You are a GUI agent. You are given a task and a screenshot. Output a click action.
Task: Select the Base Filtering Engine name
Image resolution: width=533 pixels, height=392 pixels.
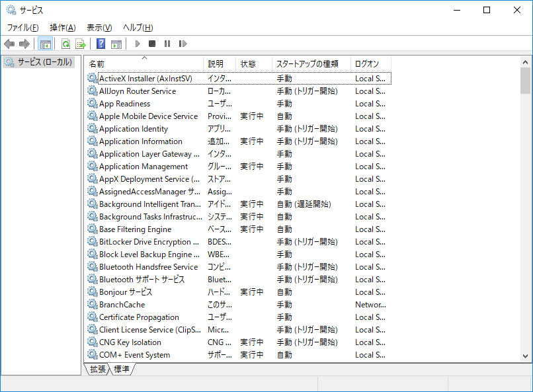[135, 229]
